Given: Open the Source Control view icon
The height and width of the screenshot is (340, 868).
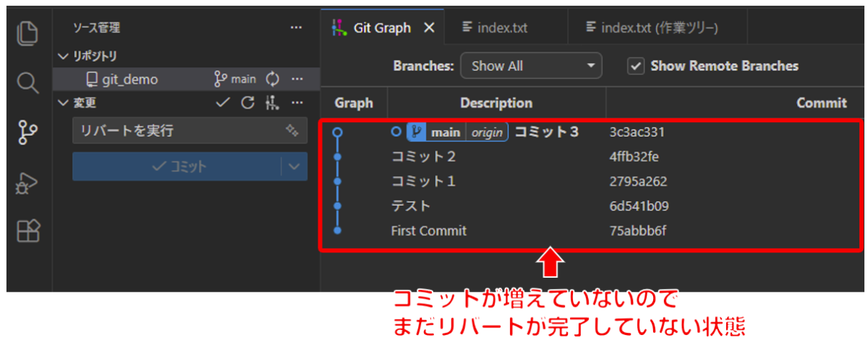Looking at the screenshot, I should pos(27,132).
